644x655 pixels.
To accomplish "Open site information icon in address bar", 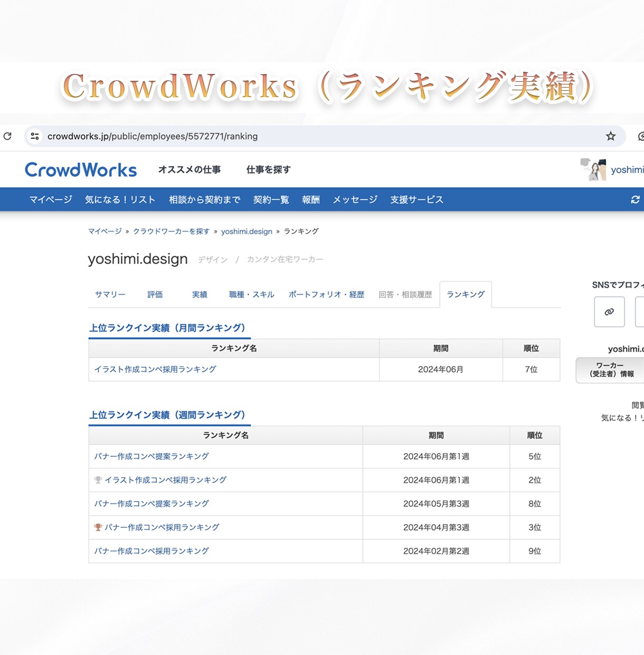I will point(35,136).
